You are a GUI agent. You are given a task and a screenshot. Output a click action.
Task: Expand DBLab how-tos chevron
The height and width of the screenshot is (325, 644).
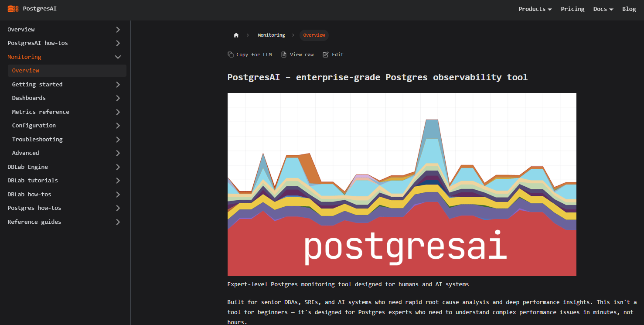coord(118,195)
